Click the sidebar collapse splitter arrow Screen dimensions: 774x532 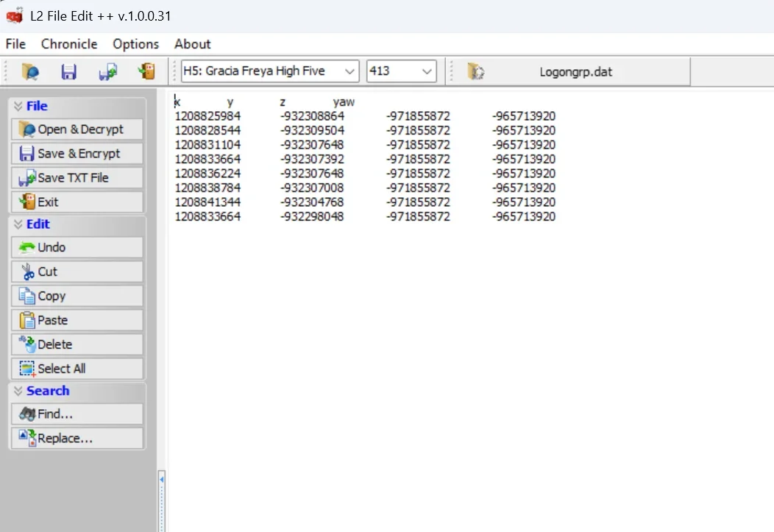[161, 479]
